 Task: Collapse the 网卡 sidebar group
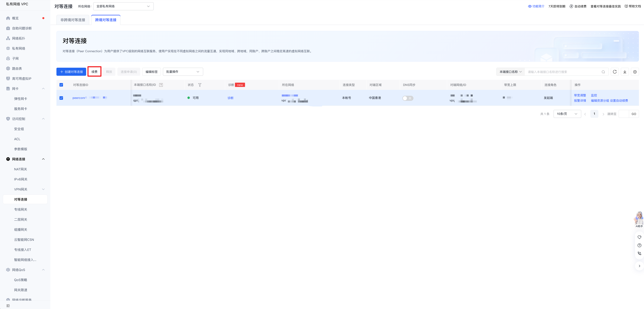(43, 89)
